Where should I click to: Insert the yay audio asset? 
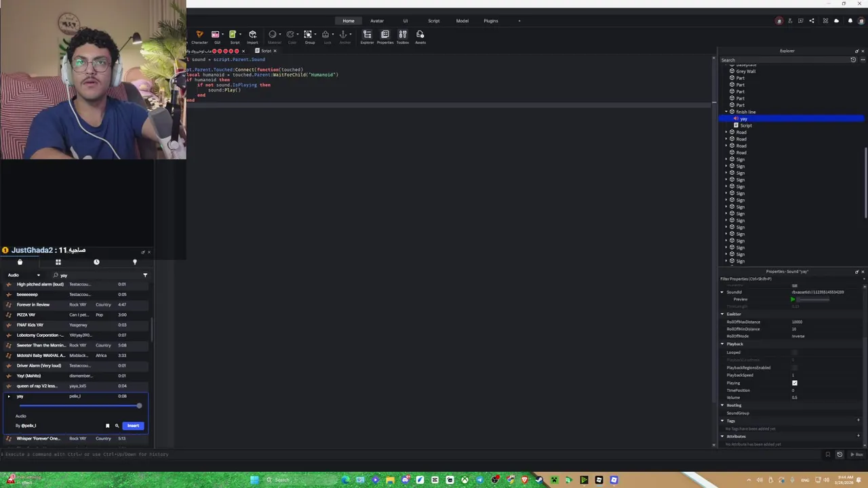(x=133, y=426)
